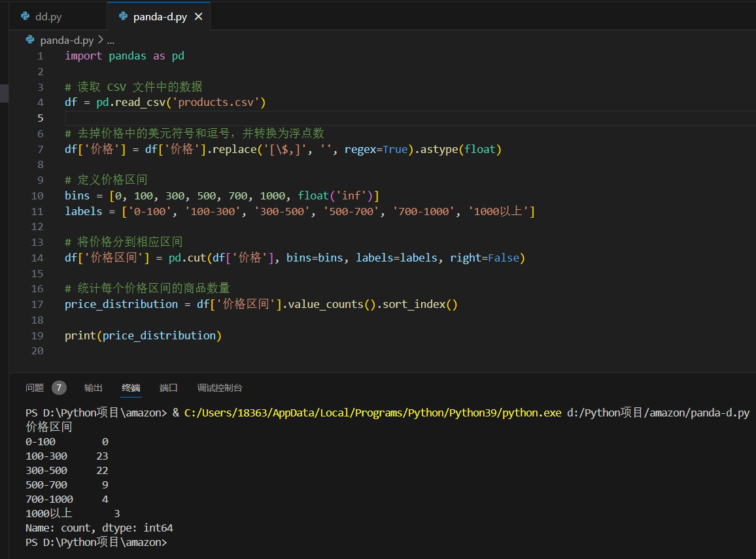Open the 端口 panel tab

pyautogui.click(x=169, y=388)
